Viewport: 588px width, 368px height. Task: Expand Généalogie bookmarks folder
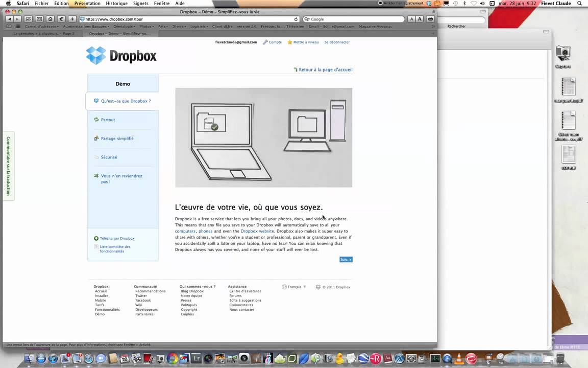click(x=124, y=26)
